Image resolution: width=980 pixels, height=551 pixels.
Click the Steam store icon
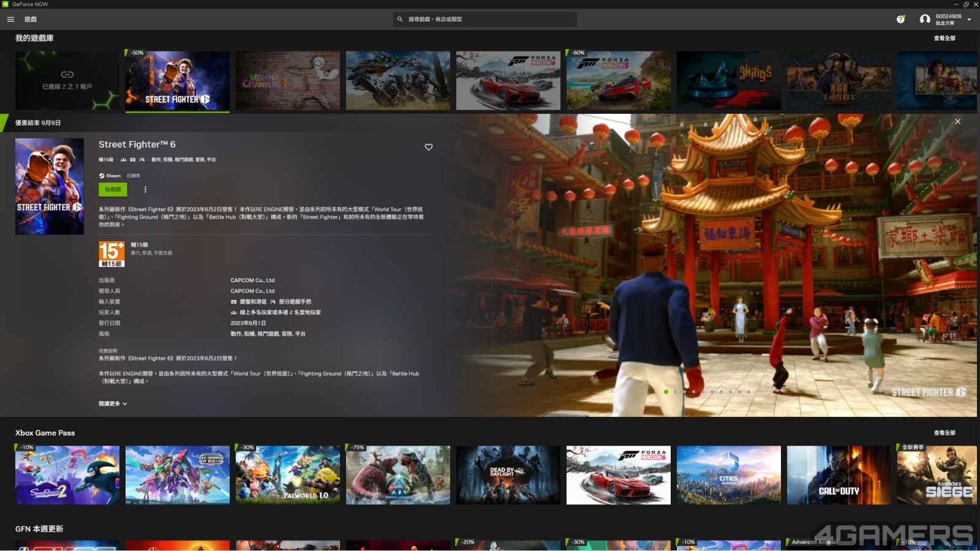point(102,176)
